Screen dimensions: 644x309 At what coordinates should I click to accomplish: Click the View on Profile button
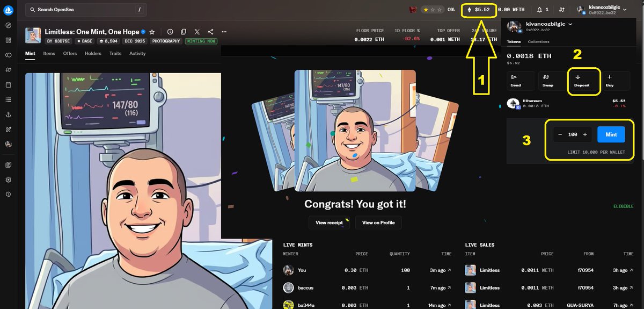tap(378, 222)
